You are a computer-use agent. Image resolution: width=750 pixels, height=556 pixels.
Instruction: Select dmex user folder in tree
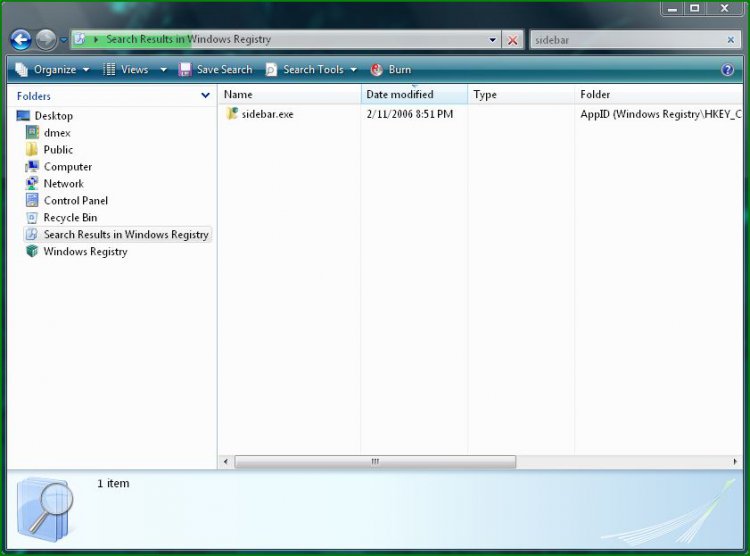pyautogui.click(x=48, y=133)
